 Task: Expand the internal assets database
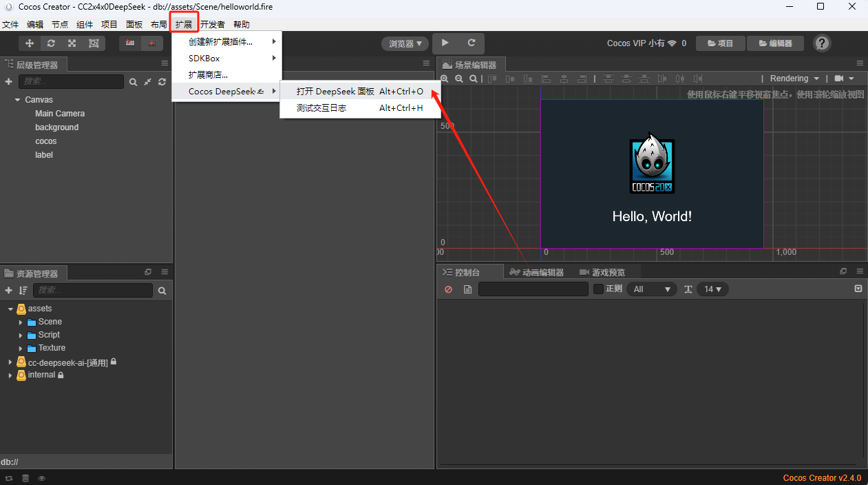(10, 375)
